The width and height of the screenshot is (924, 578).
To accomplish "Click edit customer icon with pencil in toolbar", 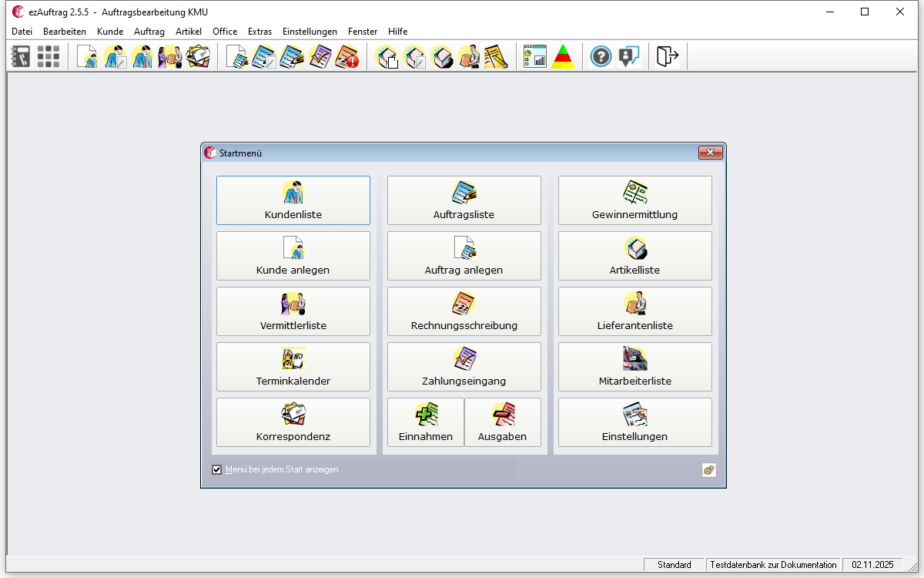I will [x=115, y=56].
